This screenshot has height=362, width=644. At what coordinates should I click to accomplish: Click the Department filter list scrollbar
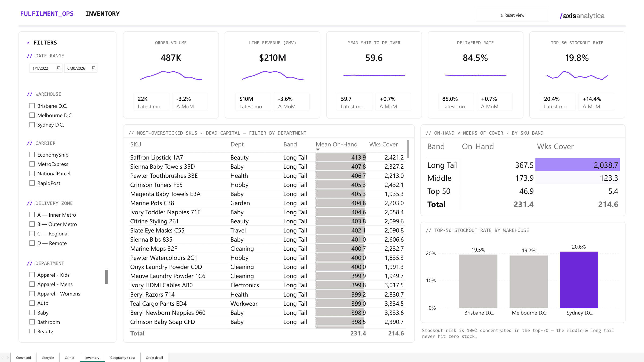tap(107, 277)
